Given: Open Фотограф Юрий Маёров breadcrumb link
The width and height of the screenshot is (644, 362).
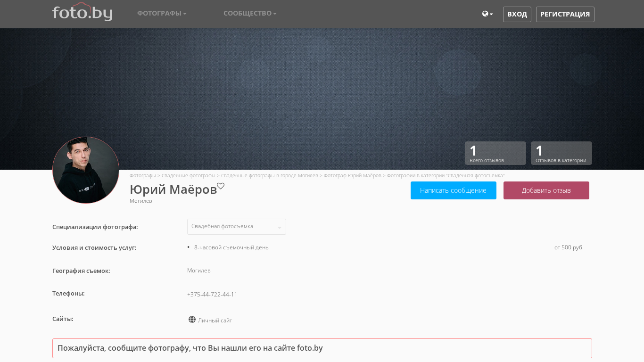Looking at the screenshot, I should pos(352,175).
